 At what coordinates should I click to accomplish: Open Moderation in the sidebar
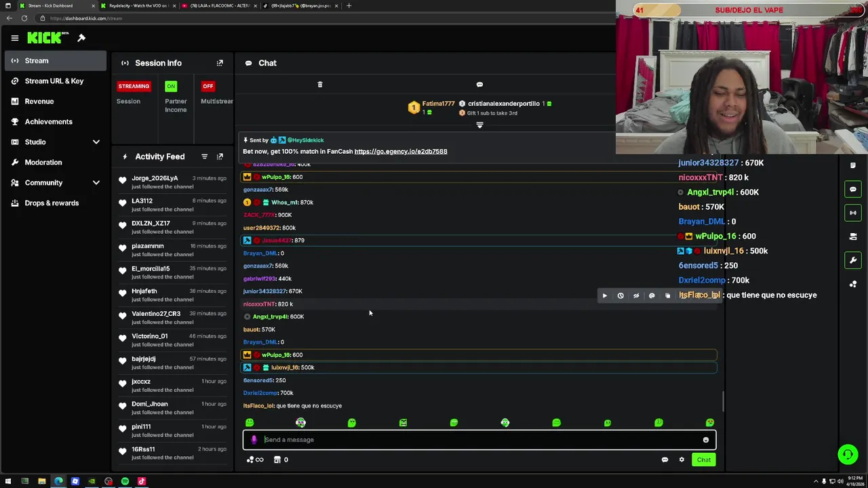coord(43,163)
